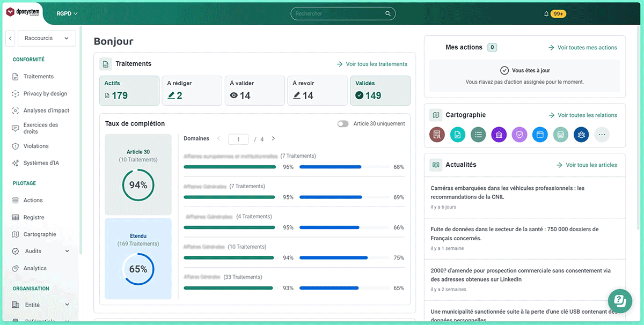The height and width of the screenshot is (325, 644).
Task: Open the help chat bubble icon
Action: pyautogui.click(x=620, y=300)
